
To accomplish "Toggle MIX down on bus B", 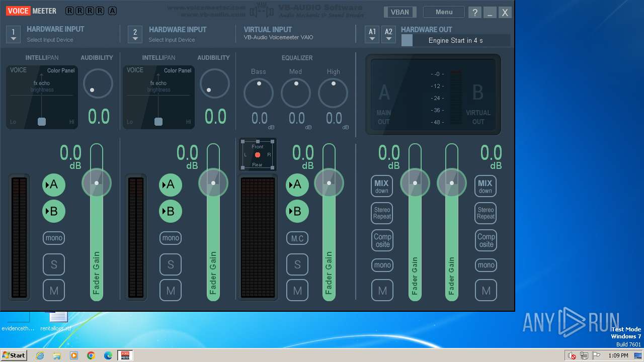I will tap(486, 186).
